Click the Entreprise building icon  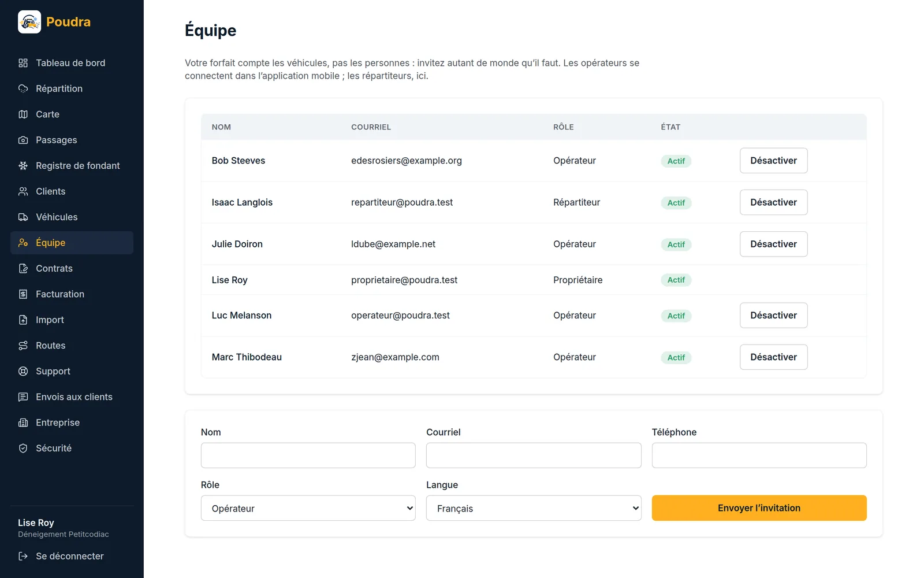tap(23, 423)
